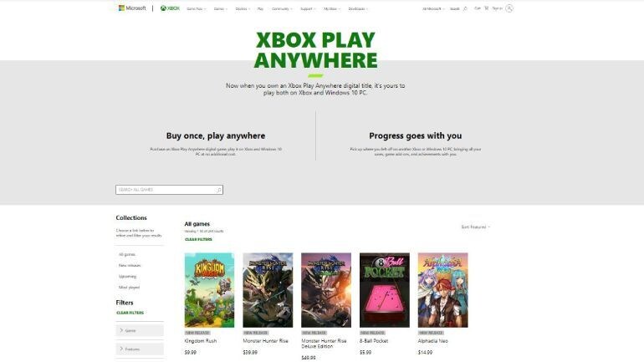
Task: Click the Sign in avatar icon
Action: pos(509,8)
